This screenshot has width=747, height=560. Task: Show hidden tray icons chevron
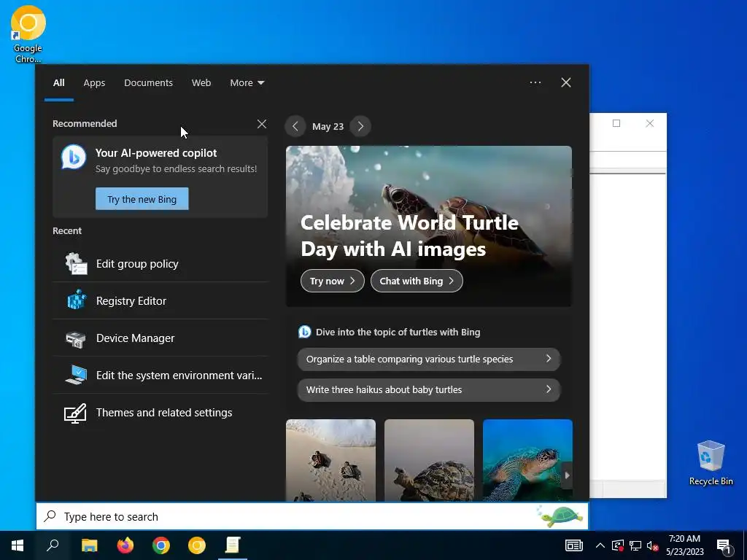point(600,545)
